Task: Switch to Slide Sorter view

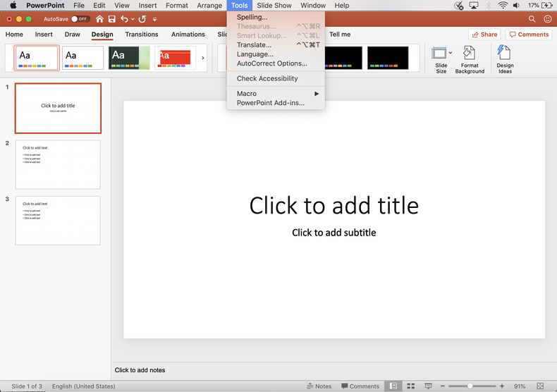Action: click(410, 386)
